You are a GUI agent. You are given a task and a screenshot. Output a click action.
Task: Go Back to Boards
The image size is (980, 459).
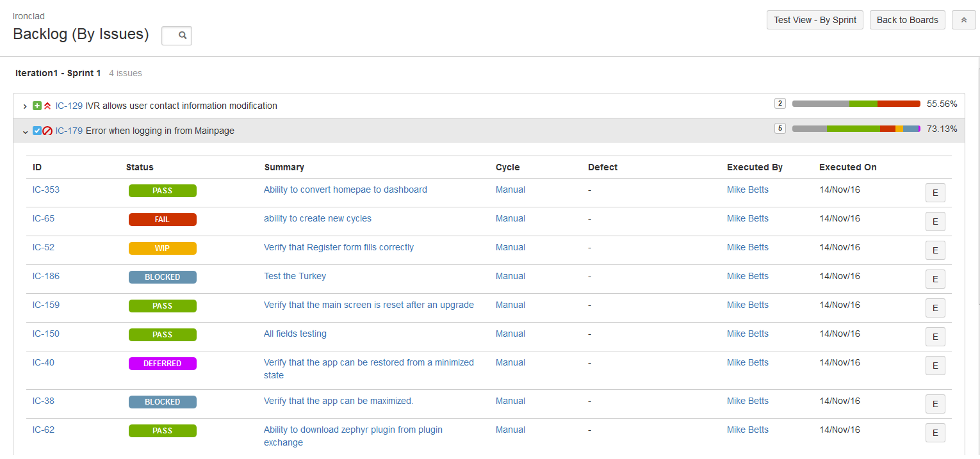coord(907,20)
